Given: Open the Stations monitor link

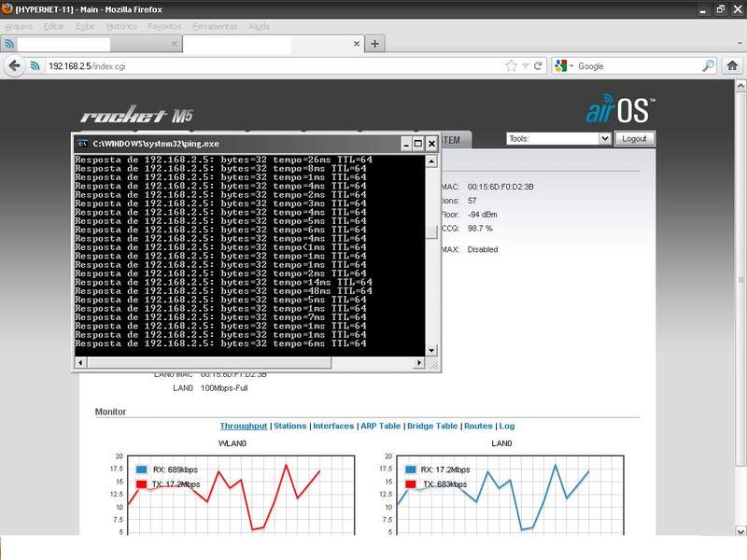Looking at the screenshot, I should (290, 426).
